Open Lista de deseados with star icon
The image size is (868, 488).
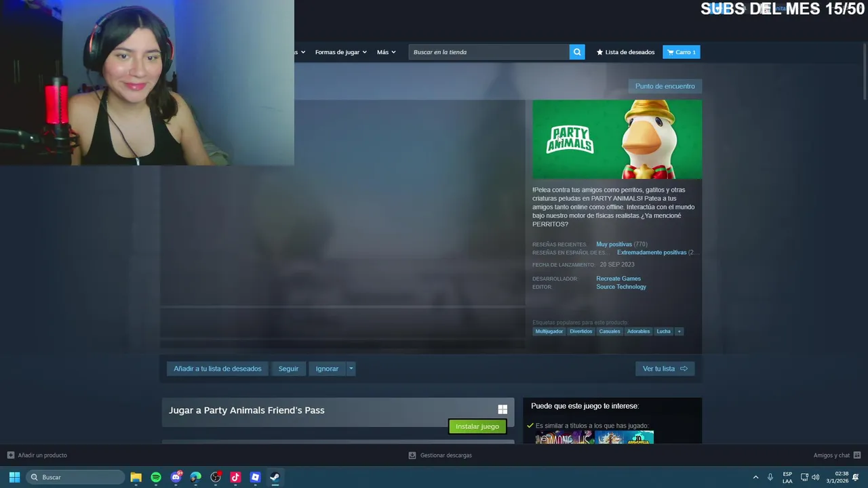tap(625, 52)
